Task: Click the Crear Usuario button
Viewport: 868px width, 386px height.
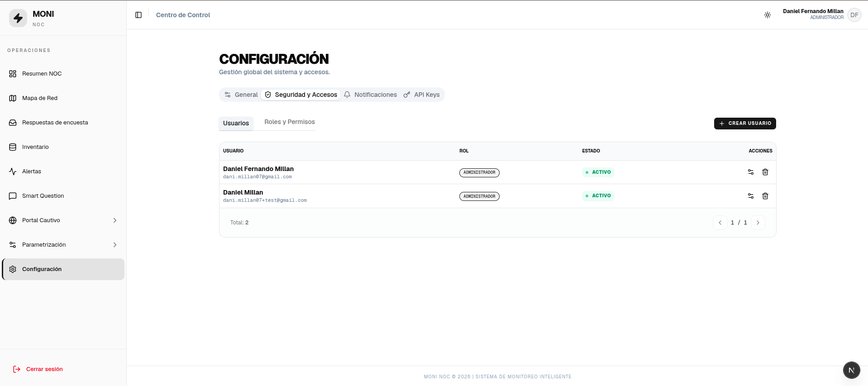Action: pyautogui.click(x=745, y=124)
